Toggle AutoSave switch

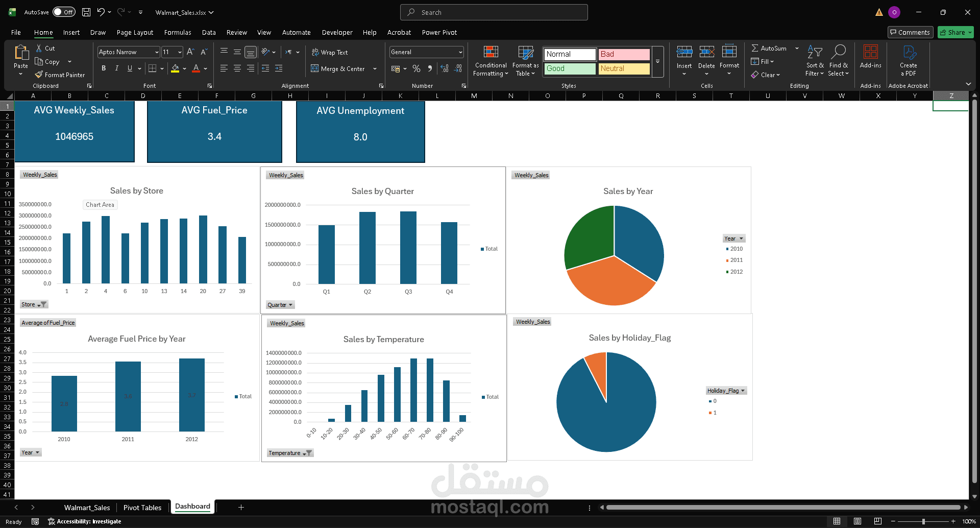coord(64,12)
